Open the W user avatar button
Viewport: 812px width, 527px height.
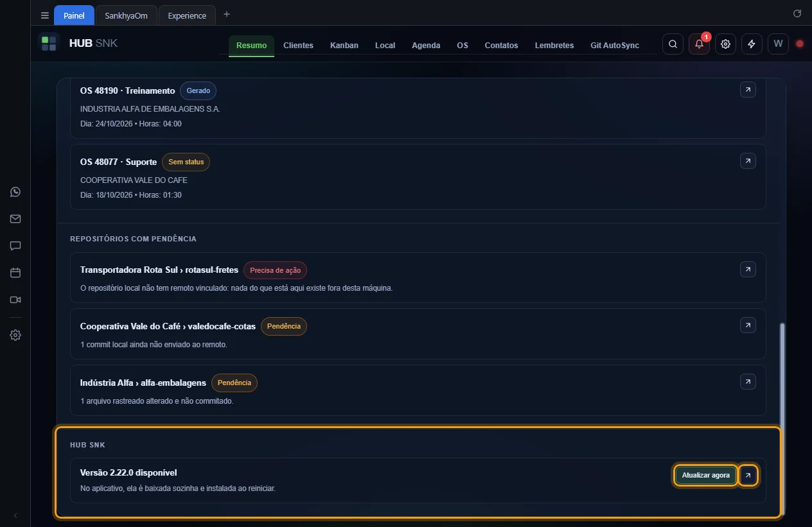[779, 44]
